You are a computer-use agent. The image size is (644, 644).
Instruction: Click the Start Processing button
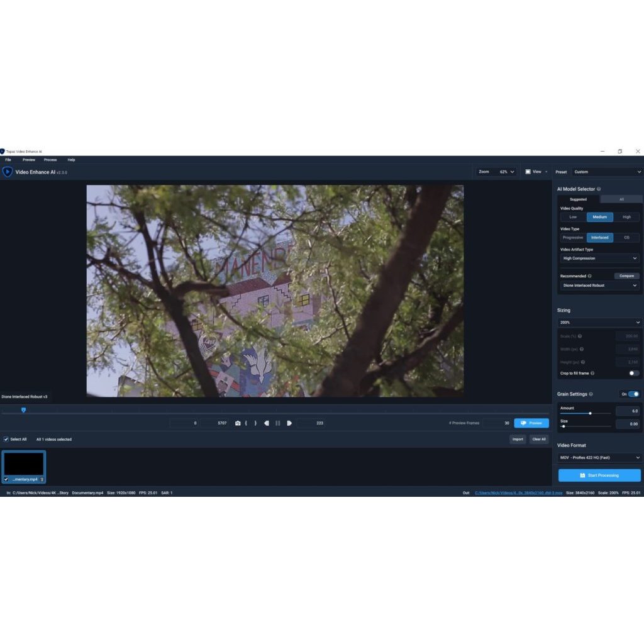pos(599,475)
